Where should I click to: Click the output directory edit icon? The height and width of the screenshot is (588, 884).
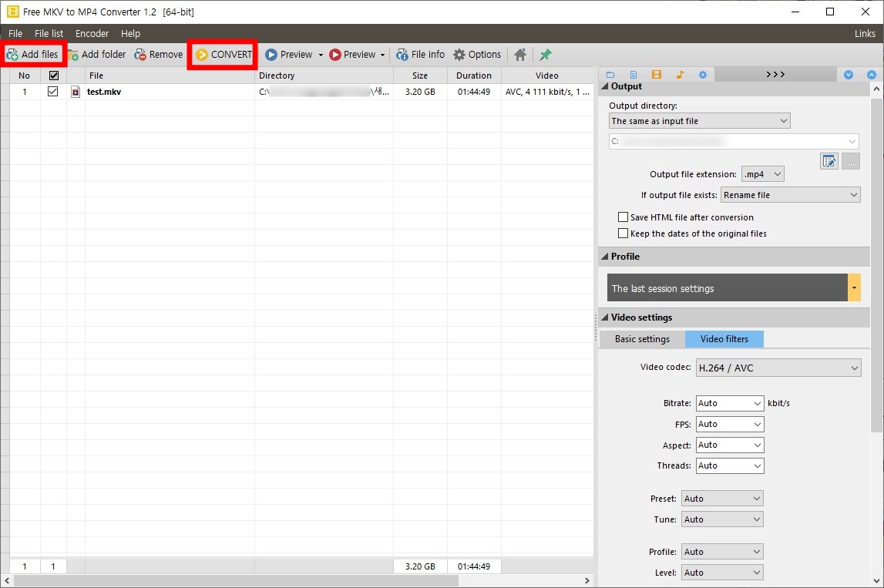829,162
